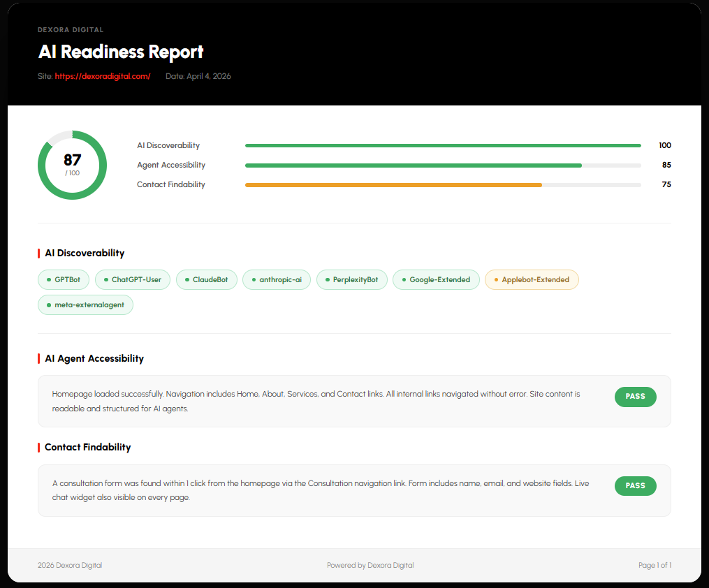Viewport: 709px width, 588px height.
Task: Expand the AI Agent Accessibility section
Action: tap(94, 358)
